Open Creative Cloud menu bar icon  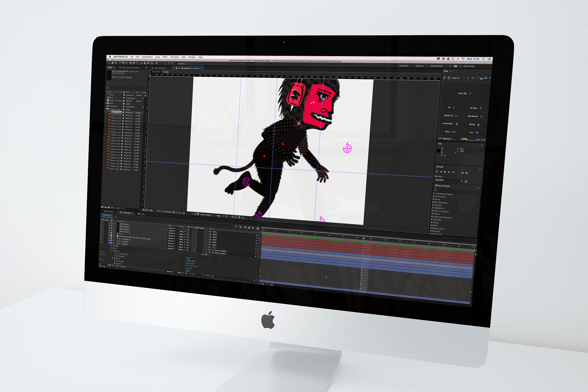point(438,59)
